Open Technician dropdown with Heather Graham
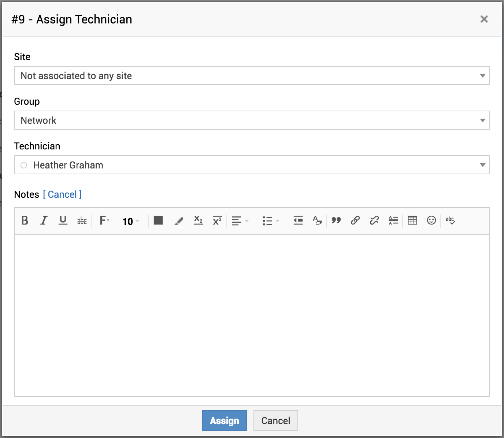Screen dimensions: 504x438 pos(252,165)
